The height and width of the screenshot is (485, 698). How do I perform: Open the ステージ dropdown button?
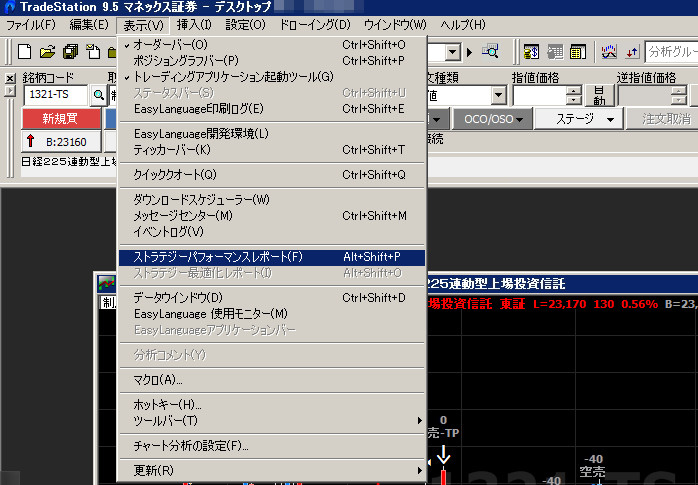[577, 119]
